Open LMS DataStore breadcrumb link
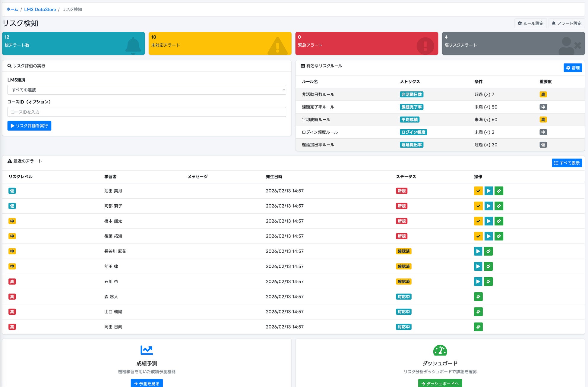The image size is (588, 387). (x=40, y=9)
